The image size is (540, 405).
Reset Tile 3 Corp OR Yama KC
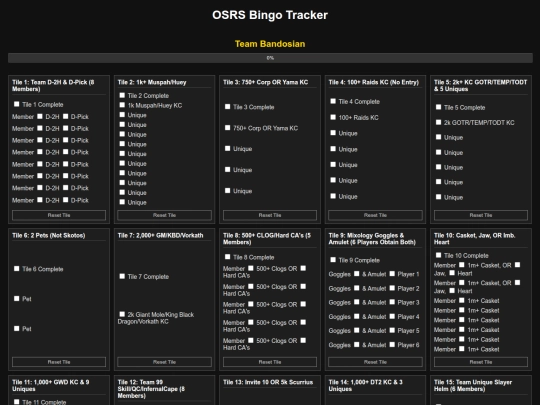tap(270, 215)
